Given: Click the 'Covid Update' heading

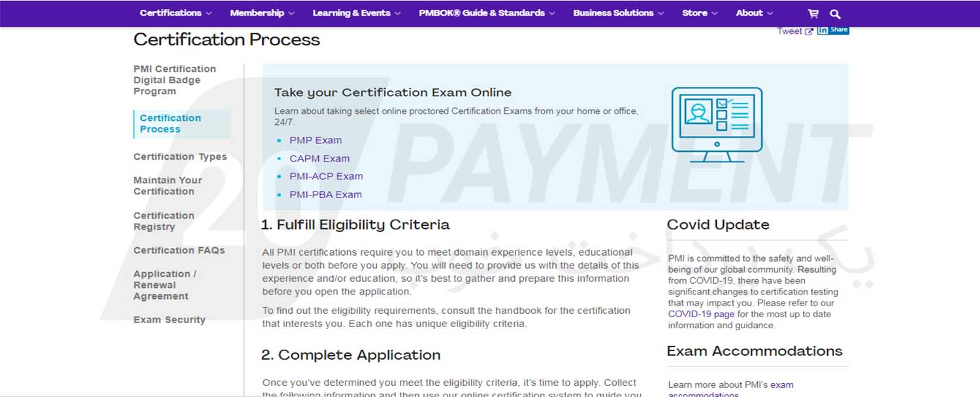Looking at the screenshot, I should tap(718, 225).
